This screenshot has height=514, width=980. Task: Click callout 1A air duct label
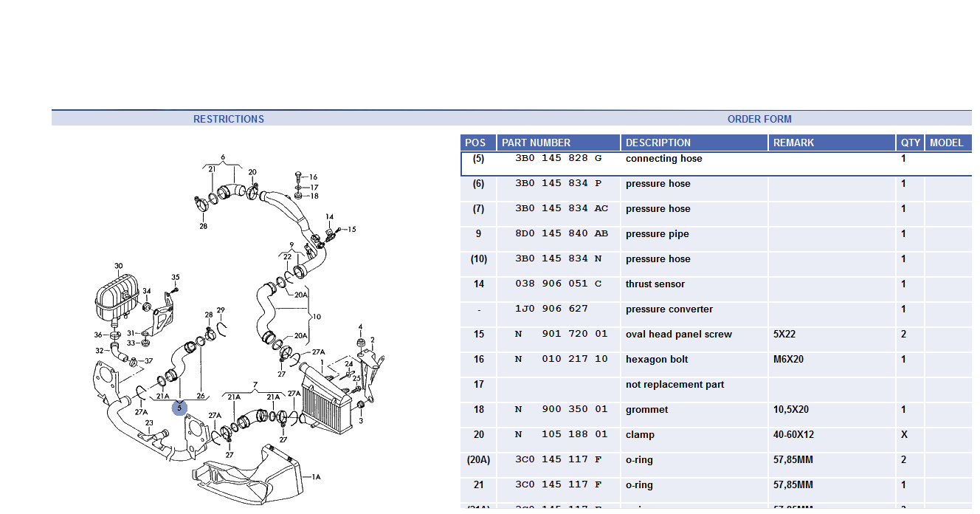316,477
